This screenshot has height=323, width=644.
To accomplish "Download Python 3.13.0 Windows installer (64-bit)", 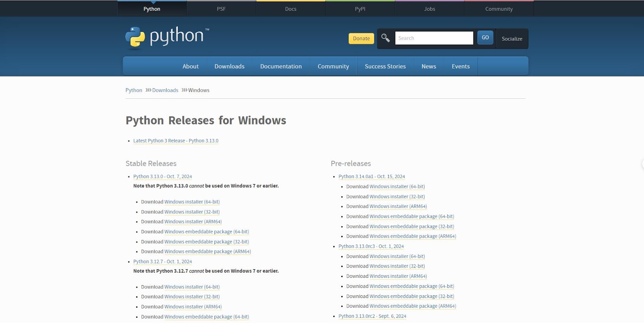I will (192, 202).
